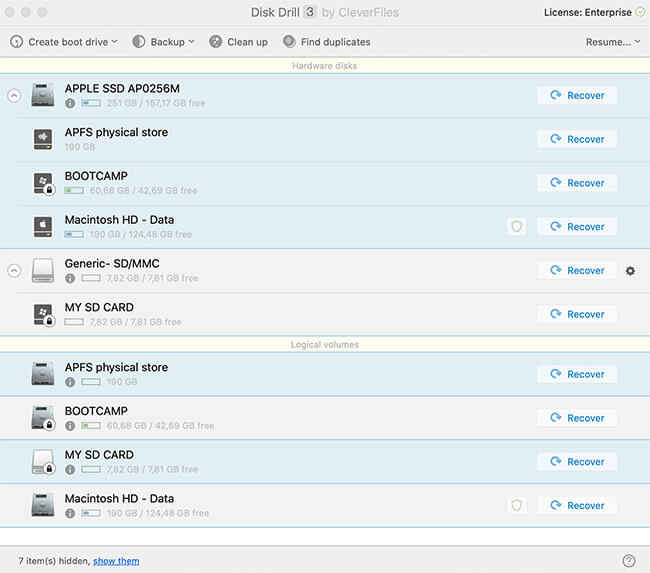Recover the Generic- SD/MMC disk
The image size is (650, 573).
[577, 270]
